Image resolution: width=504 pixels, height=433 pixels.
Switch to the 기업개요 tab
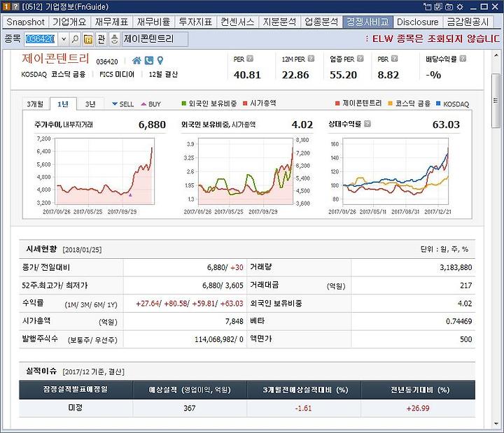pyautogui.click(x=69, y=22)
